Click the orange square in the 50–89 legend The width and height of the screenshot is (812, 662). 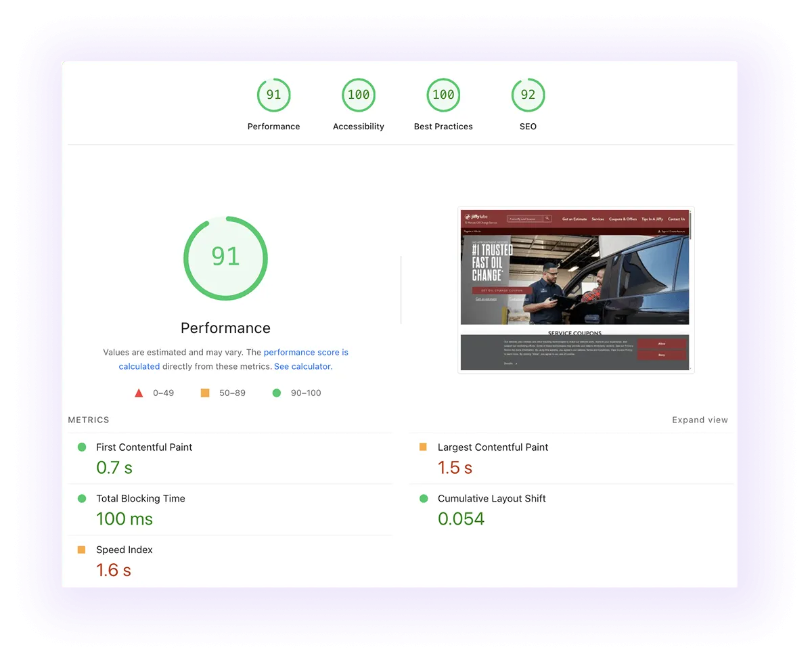coord(204,393)
